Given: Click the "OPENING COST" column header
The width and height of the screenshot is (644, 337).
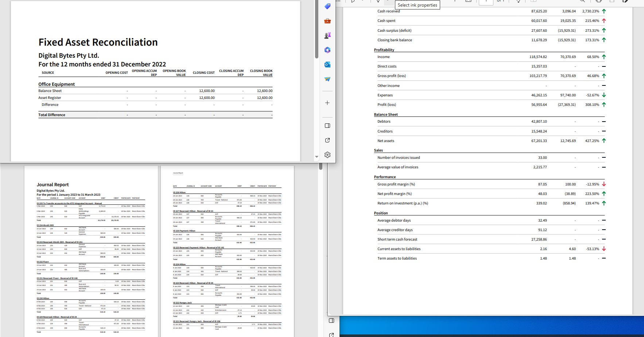Looking at the screenshot, I should click(117, 73).
